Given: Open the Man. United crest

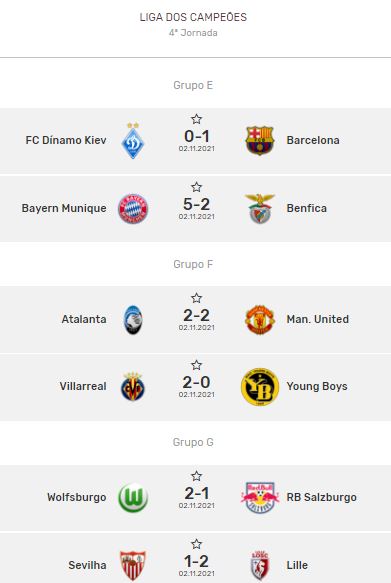Looking at the screenshot, I should (x=260, y=319).
